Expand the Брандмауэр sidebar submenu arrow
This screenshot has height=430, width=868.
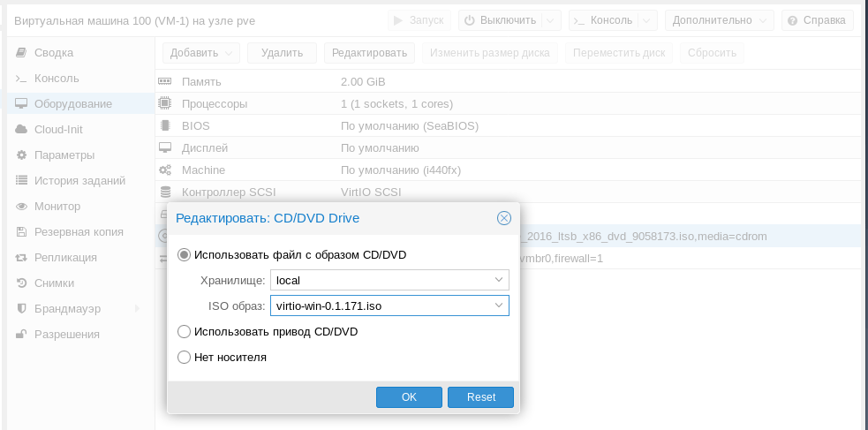(x=136, y=308)
